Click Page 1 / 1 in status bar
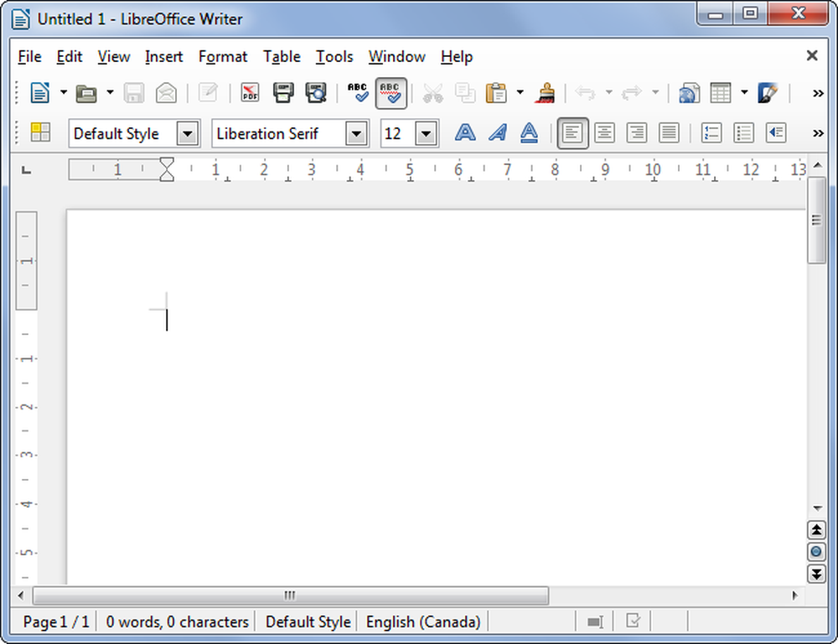 point(56,622)
